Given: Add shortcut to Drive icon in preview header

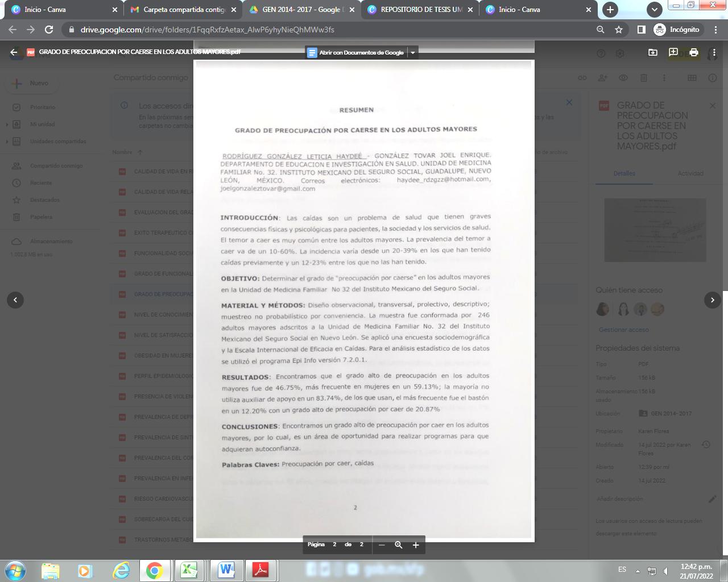Looking at the screenshot, I should click(x=653, y=52).
